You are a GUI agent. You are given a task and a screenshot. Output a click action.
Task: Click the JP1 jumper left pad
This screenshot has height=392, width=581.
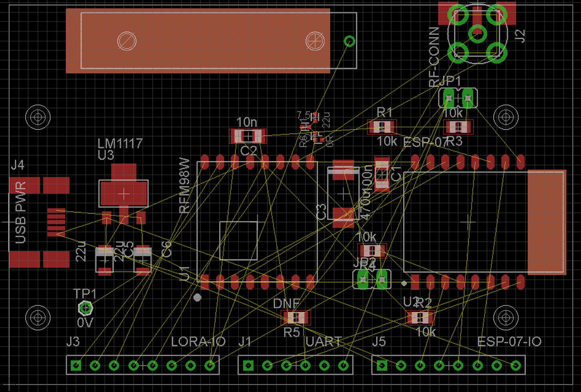tap(449, 98)
